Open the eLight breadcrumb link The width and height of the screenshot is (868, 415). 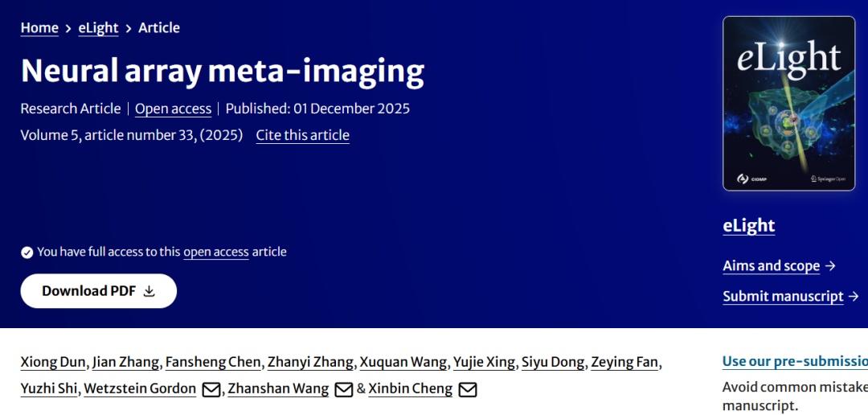tap(98, 28)
